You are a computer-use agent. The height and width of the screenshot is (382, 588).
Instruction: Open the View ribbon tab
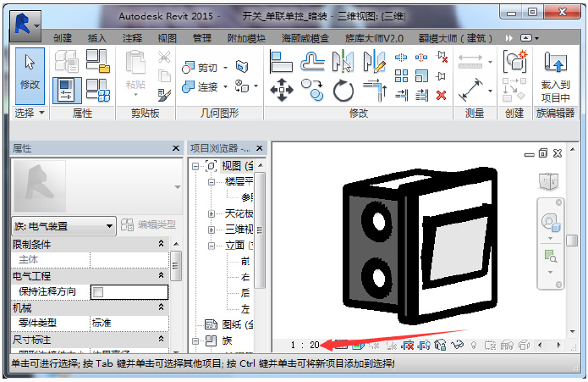click(168, 38)
